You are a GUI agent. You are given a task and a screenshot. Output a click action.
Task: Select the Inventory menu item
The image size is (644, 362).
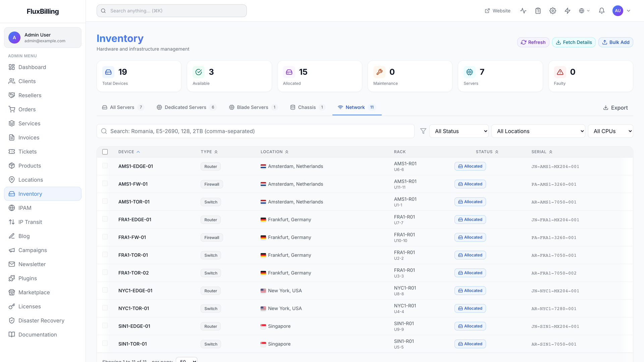click(43, 194)
